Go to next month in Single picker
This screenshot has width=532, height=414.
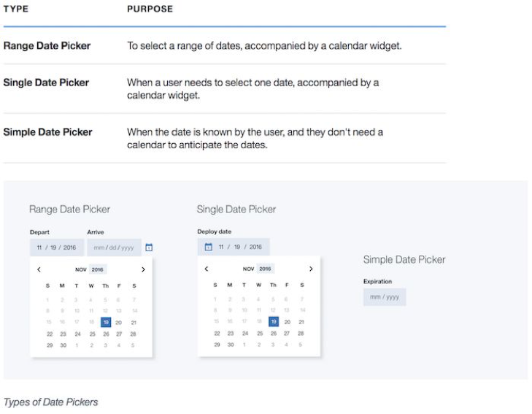pos(311,269)
